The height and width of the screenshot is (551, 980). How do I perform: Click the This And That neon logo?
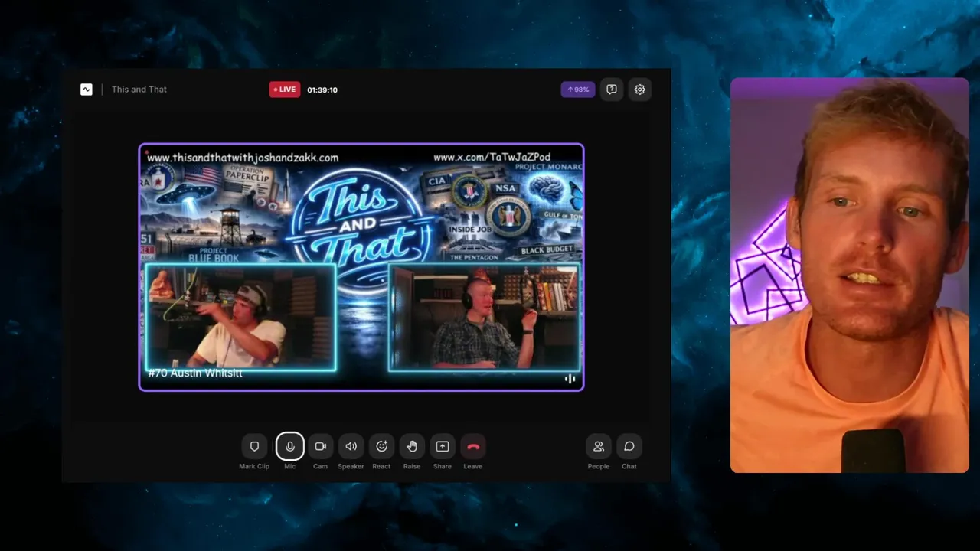(360, 224)
